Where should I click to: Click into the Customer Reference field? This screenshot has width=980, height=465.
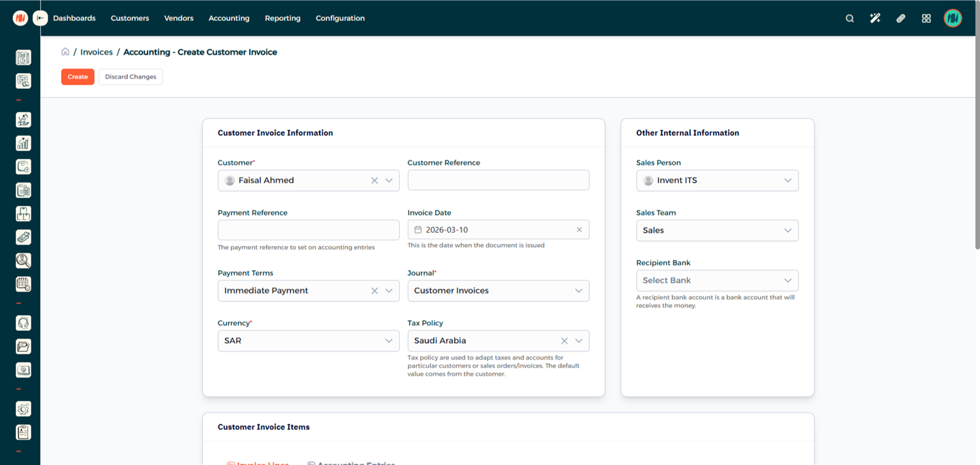point(498,181)
